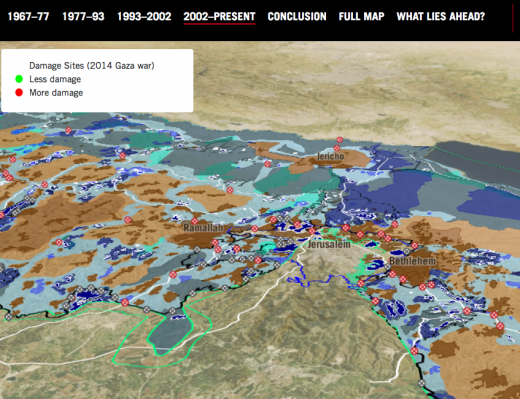Select the 1993–2002 tab

144,16
